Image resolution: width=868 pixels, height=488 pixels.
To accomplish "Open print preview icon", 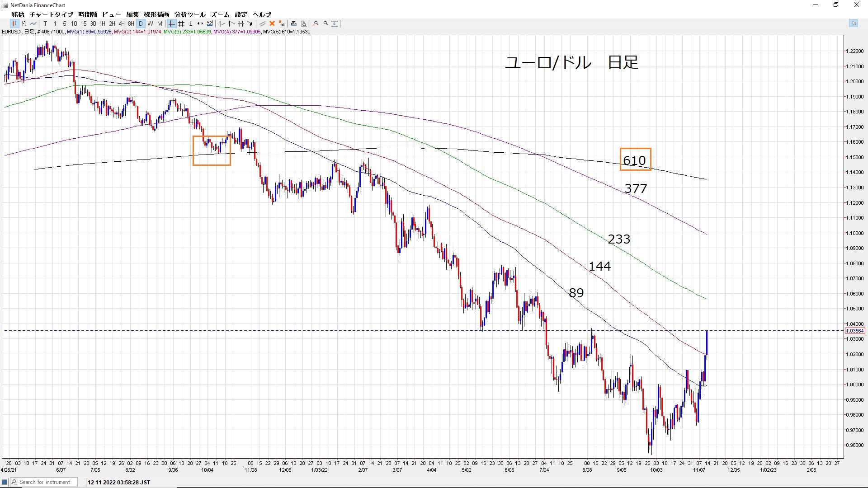I will pyautogui.click(x=304, y=23).
